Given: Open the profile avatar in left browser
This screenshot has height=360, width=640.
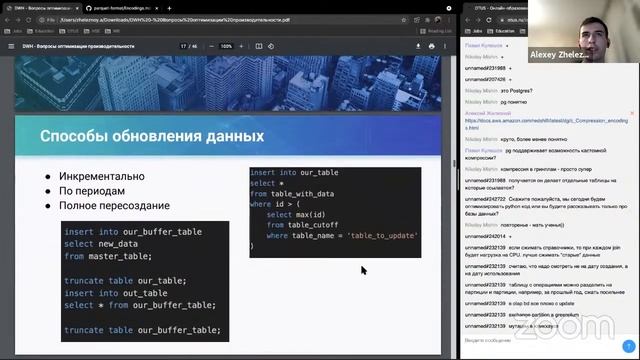Looking at the screenshot, I should (438, 20).
